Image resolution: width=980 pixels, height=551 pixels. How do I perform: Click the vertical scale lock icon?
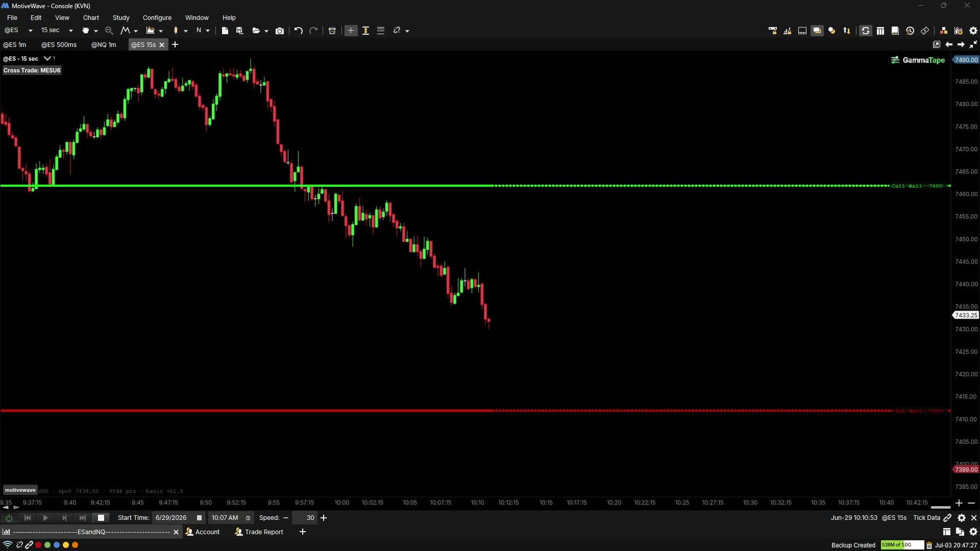[x=365, y=31]
